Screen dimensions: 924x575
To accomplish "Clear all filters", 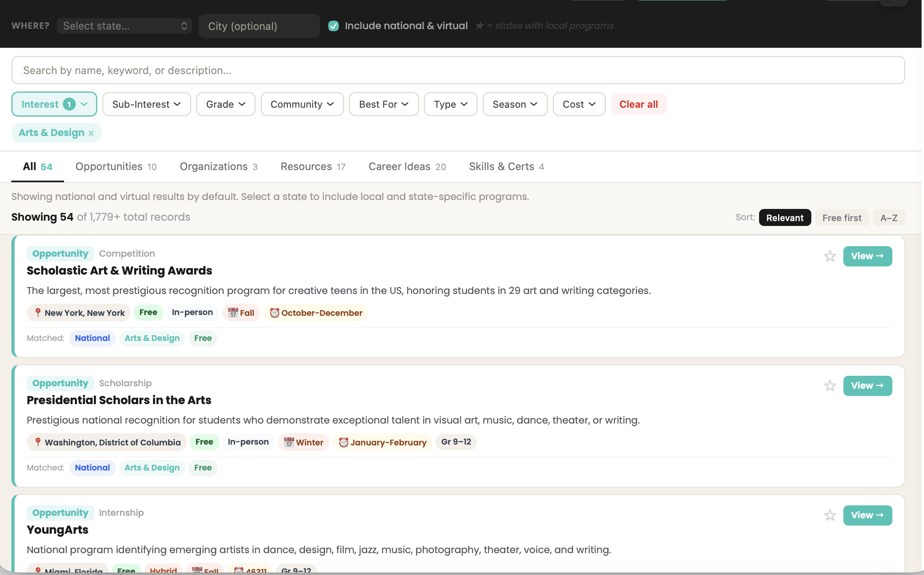I will tap(639, 104).
